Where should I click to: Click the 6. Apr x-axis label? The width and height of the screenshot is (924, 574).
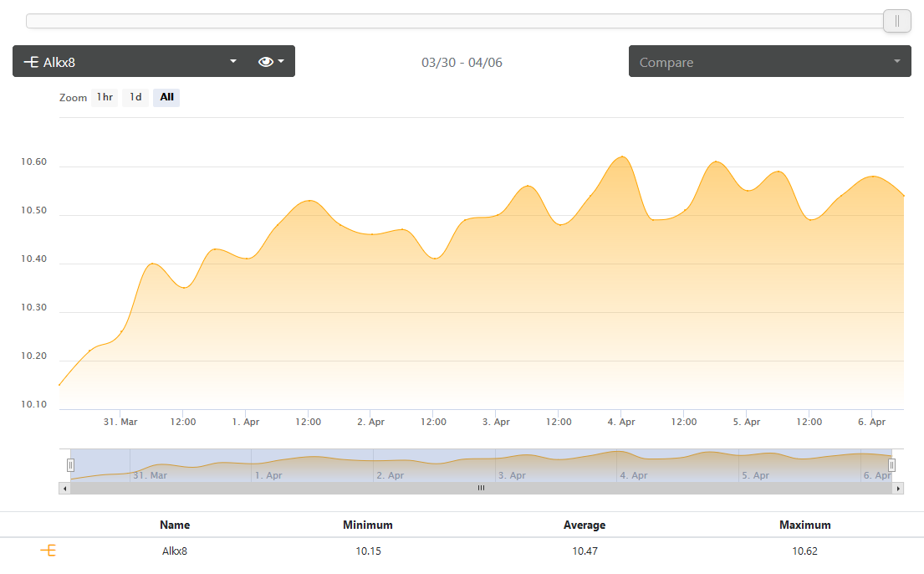[871, 422]
